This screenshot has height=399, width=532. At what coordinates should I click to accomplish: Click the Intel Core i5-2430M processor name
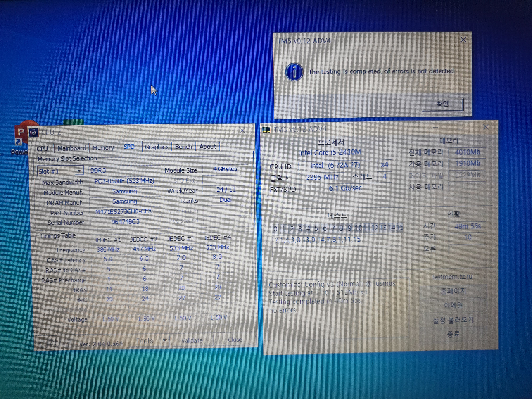[x=330, y=152]
